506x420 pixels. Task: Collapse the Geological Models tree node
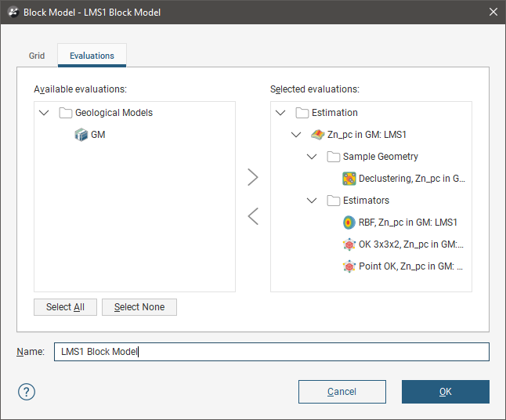pos(44,113)
